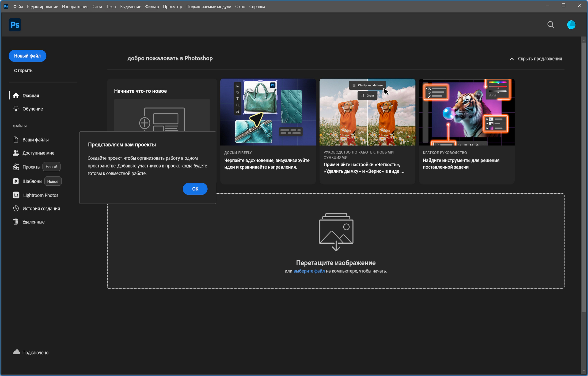Open Доступные мне shared files

point(38,153)
